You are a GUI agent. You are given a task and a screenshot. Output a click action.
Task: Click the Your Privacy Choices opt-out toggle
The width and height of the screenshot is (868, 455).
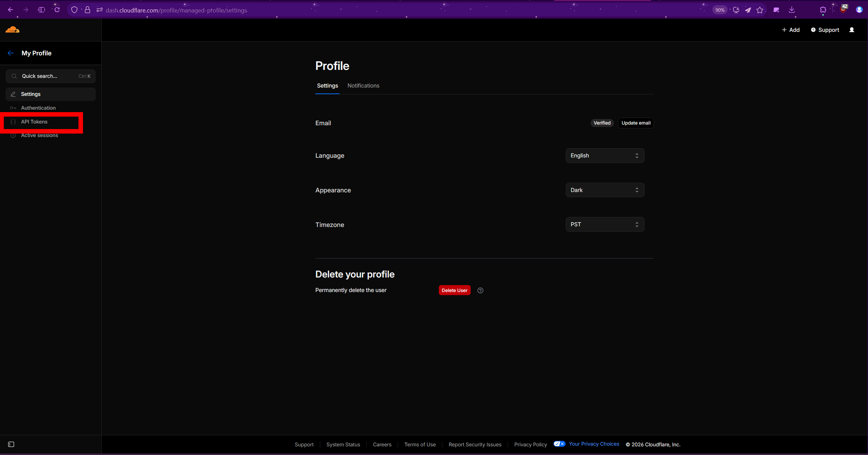559,444
